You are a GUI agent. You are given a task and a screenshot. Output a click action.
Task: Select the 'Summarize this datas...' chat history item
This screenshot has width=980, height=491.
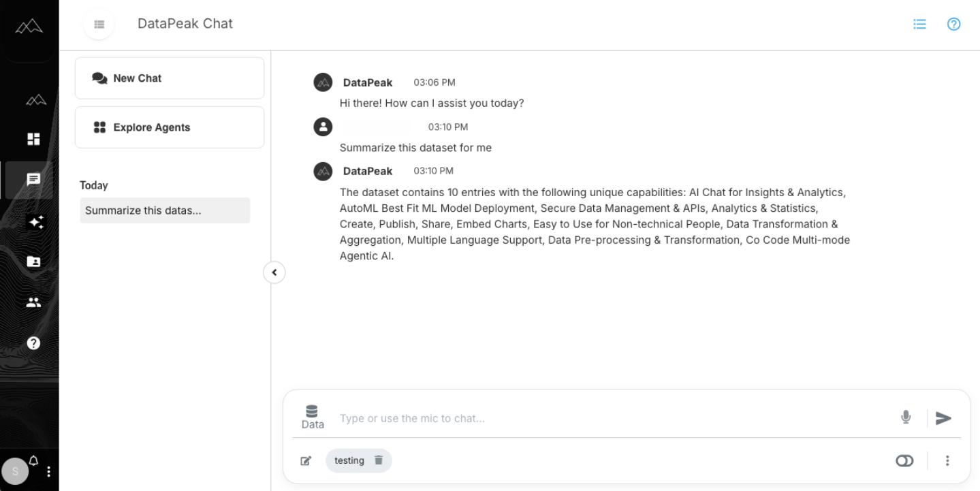pos(165,210)
